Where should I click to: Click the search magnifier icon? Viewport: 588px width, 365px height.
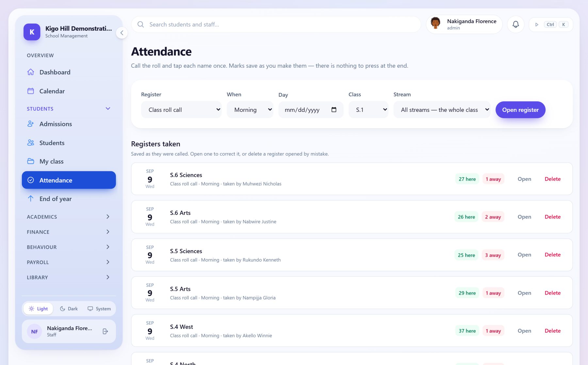[141, 25]
